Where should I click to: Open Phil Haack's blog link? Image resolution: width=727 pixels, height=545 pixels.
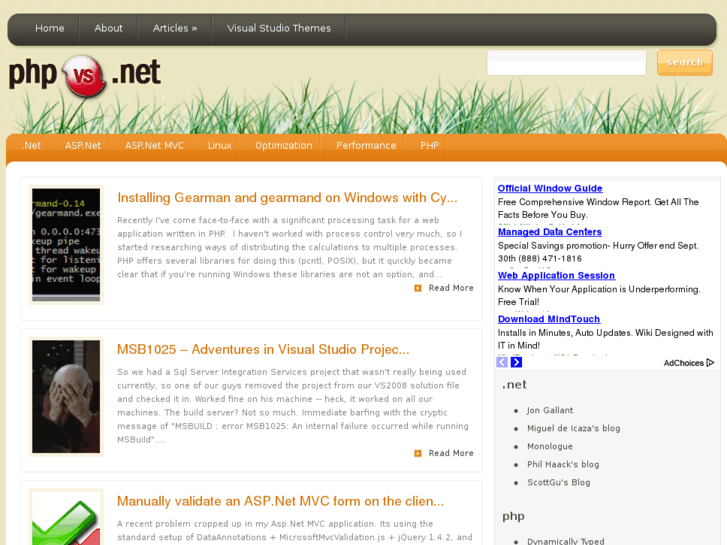pyautogui.click(x=563, y=465)
